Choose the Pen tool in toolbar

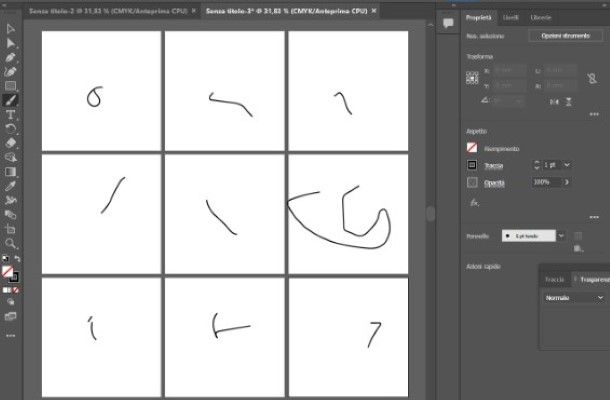(11, 58)
